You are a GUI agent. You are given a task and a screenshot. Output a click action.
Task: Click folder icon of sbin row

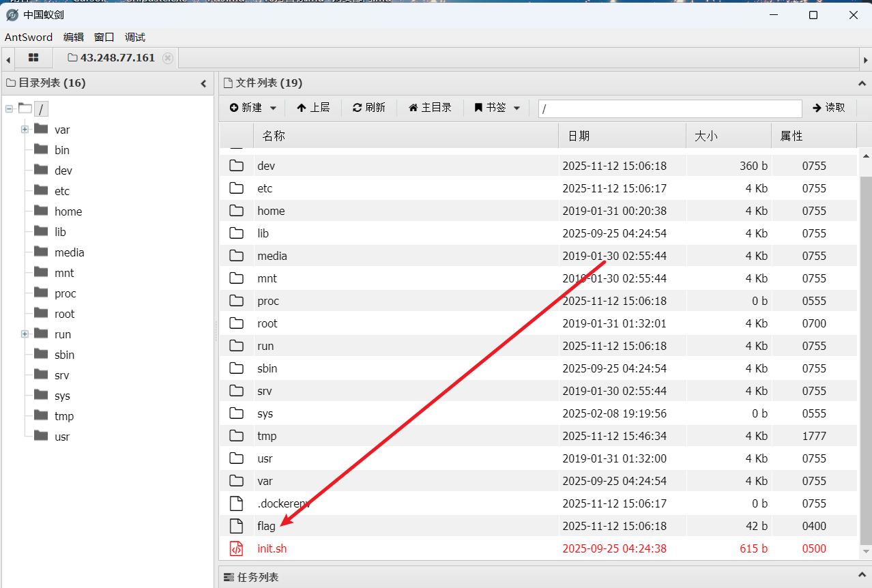[x=236, y=368]
